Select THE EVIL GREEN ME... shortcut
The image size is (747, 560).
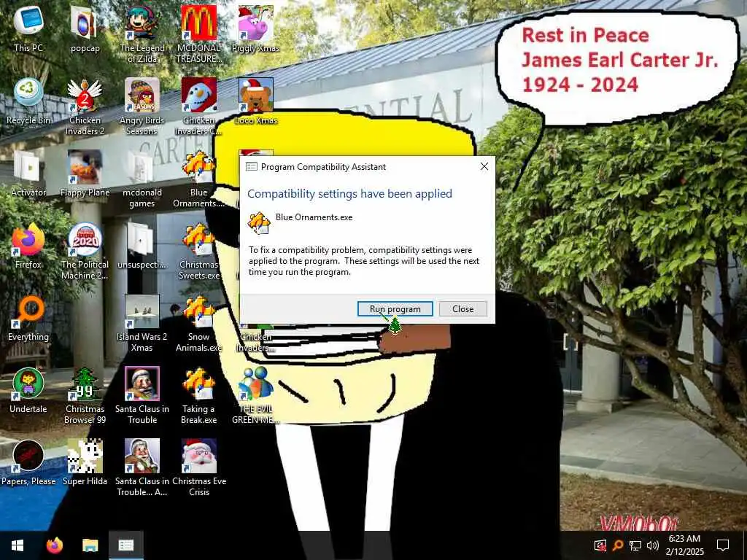pyautogui.click(x=255, y=396)
